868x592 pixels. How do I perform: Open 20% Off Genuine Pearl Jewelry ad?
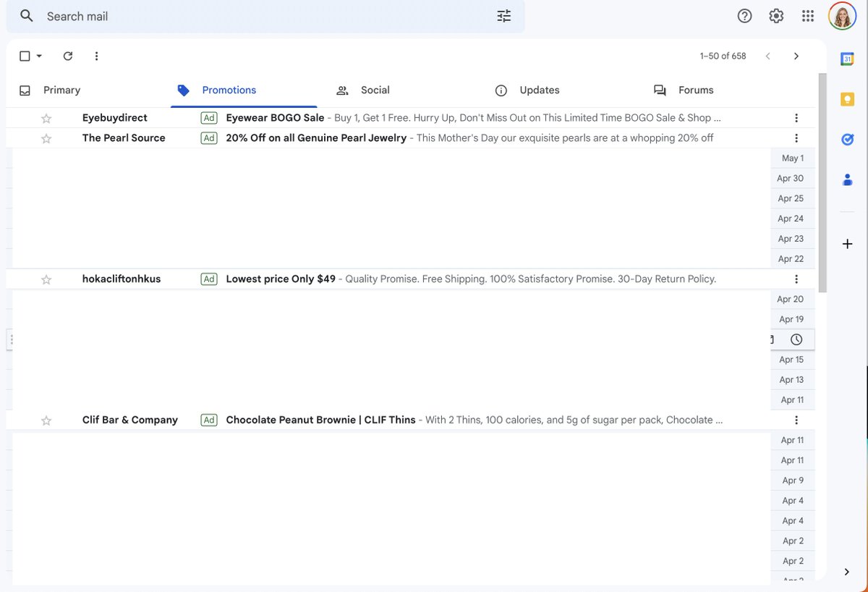pyautogui.click(x=316, y=138)
